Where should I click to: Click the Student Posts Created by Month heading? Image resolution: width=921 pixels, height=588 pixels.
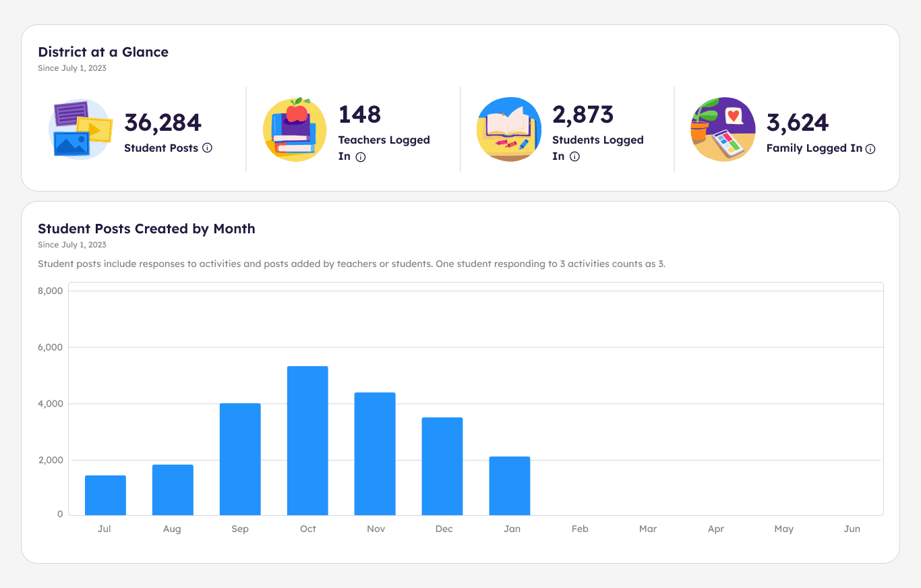click(146, 229)
